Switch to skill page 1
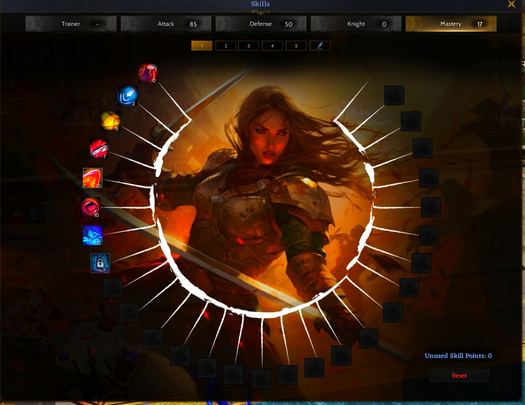Image resolution: width=525 pixels, height=405 pixels. click(x=202, y=46)
